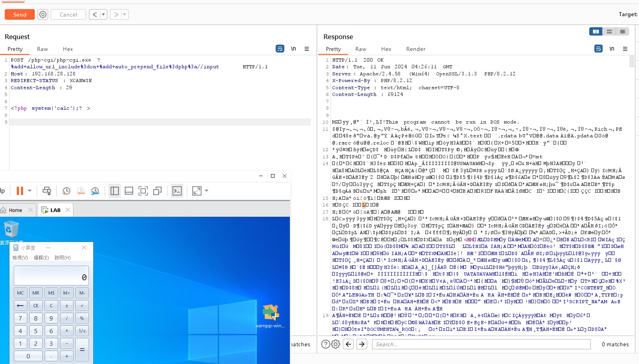Screen dimensions: 639x364
Task: Open Response search help question mark
Action: click(325, 344)
